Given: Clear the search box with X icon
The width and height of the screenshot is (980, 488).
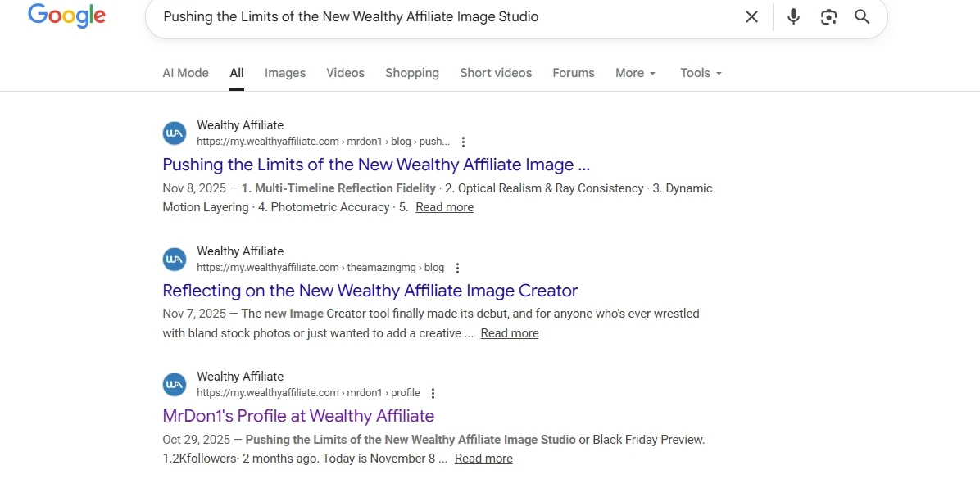Looking at the screenshot, I should point(751,17).
